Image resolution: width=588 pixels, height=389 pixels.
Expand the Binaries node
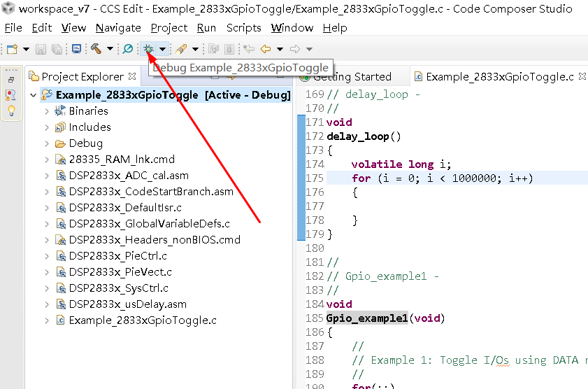(x=47, y=111)
